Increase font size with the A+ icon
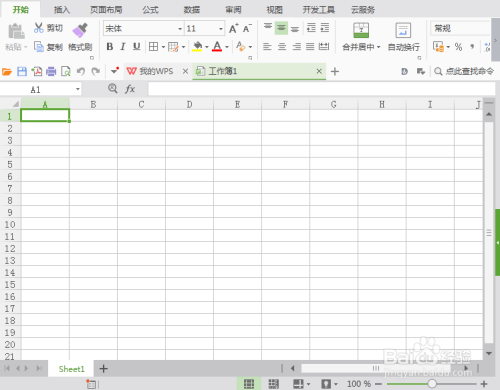Image resolution: width=500 pixels, height=390 pixels. (234, 28)
